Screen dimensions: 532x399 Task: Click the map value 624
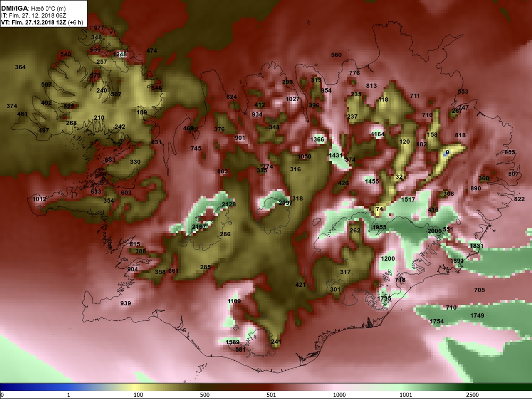(232, 97)
